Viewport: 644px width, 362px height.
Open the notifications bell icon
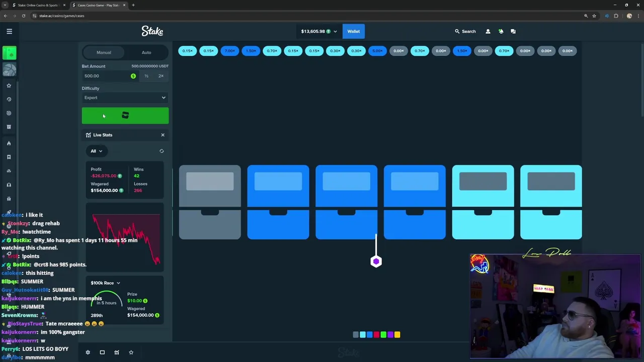(501, 31)
